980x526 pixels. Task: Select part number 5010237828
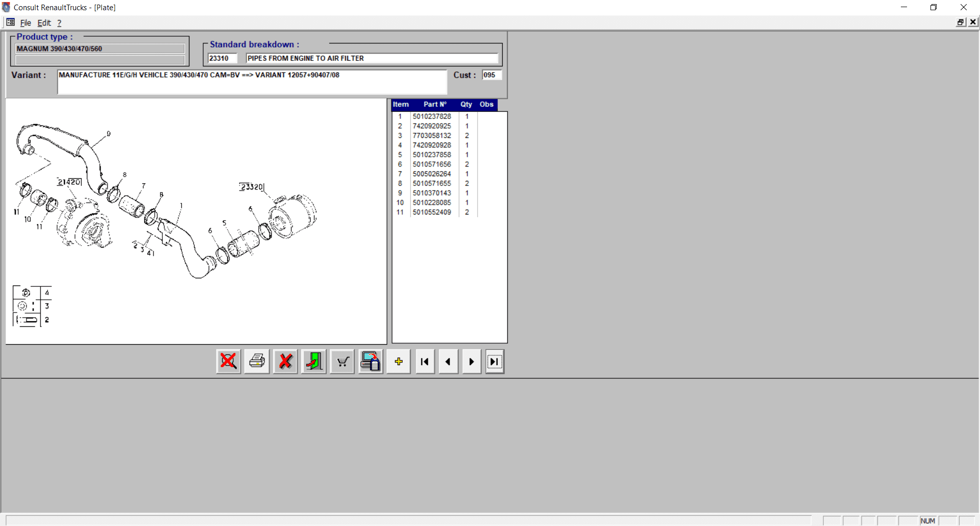(432, 116)
